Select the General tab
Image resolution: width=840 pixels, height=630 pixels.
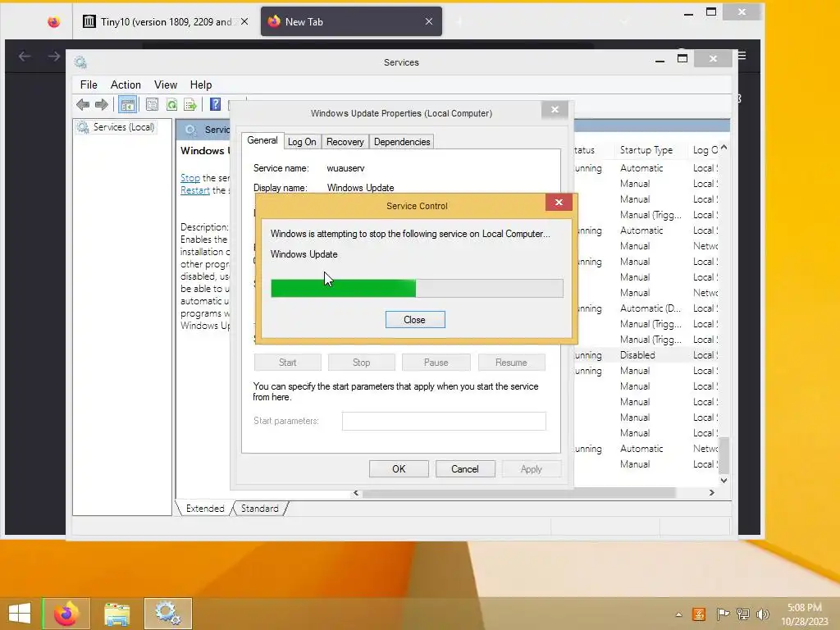tap(262, 140)
